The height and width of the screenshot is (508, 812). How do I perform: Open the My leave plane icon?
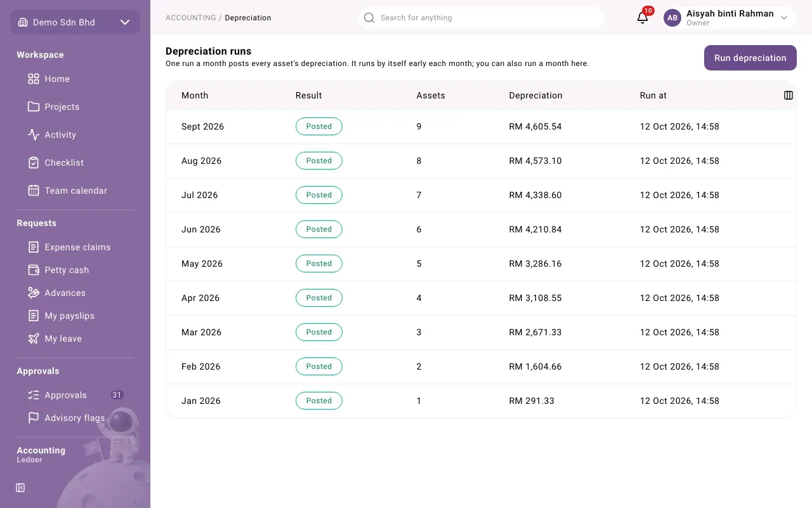(x=34, y=338)
